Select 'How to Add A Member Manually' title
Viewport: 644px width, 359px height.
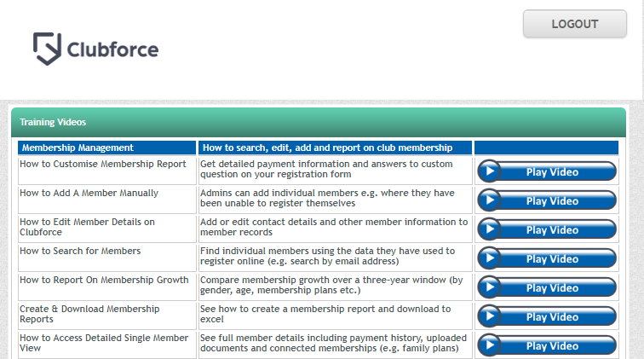point(89,193)
